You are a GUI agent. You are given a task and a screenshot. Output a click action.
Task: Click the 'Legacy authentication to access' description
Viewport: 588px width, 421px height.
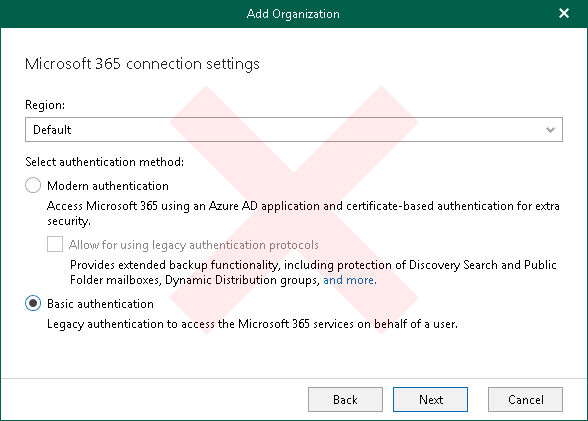point(252,324)
